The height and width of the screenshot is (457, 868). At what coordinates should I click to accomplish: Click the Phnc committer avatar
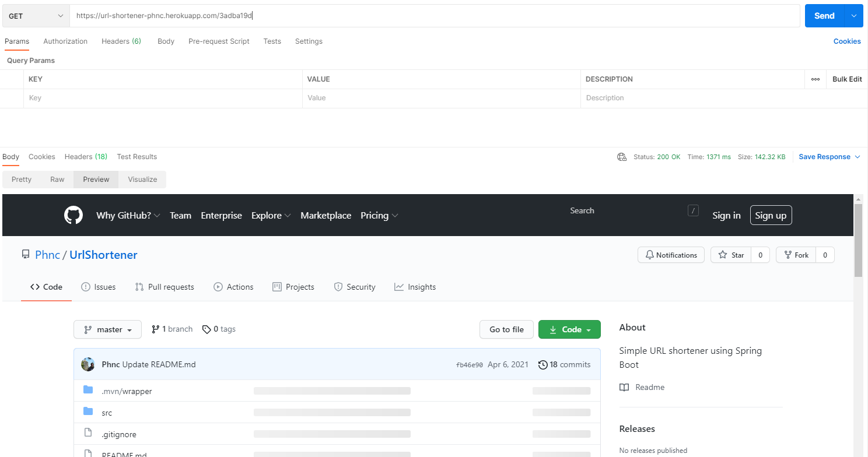coord(88,364)
